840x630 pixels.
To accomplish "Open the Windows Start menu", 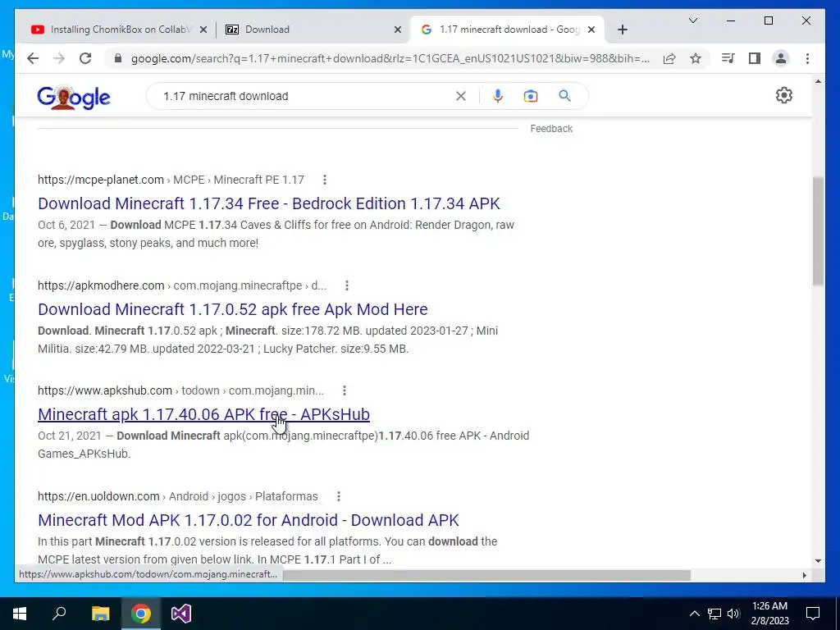I will pos(20,614).
